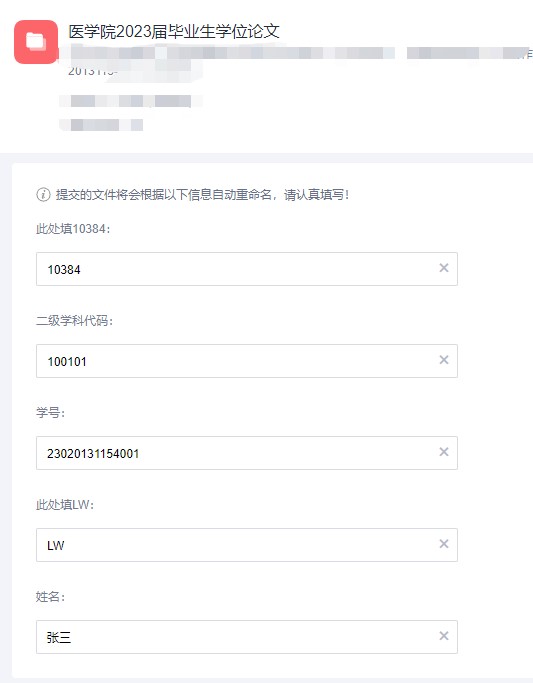Click the 二级学科代码 label
The height and width of the screenshot is (683, 533).
(x=74, y=321)
